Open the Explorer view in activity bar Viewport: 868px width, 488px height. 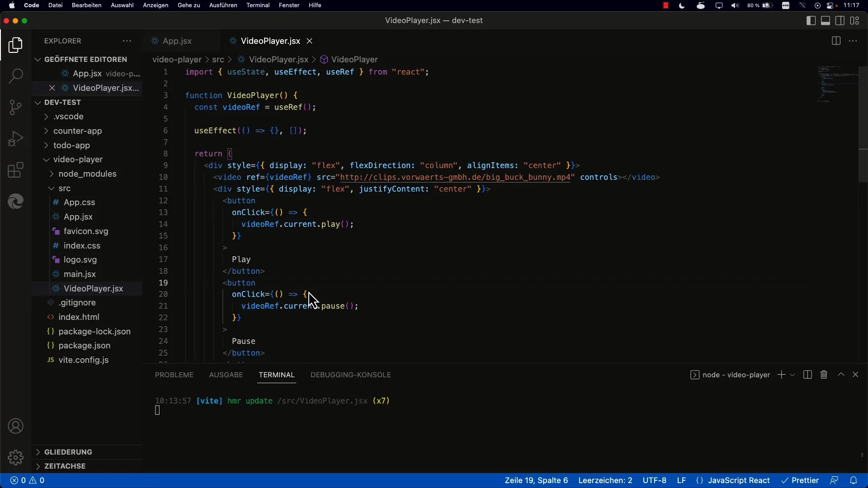point(15,45)
